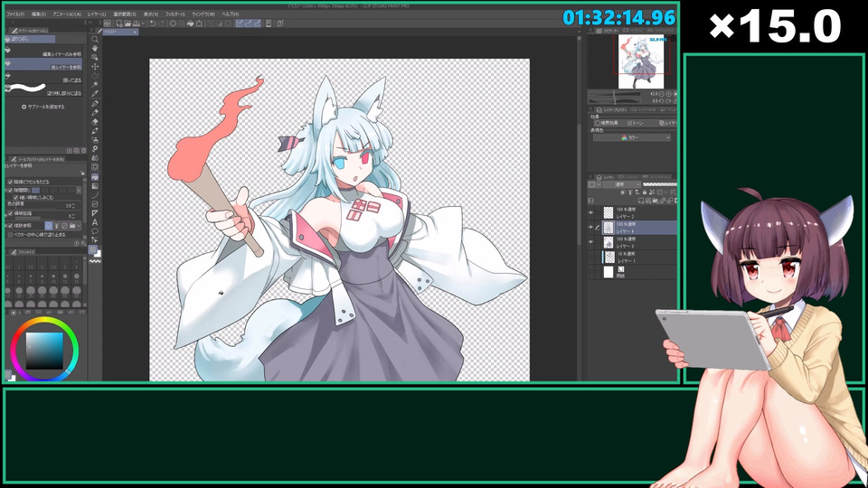
Task: Select the Eraser tool
Action: pos(95,122)
